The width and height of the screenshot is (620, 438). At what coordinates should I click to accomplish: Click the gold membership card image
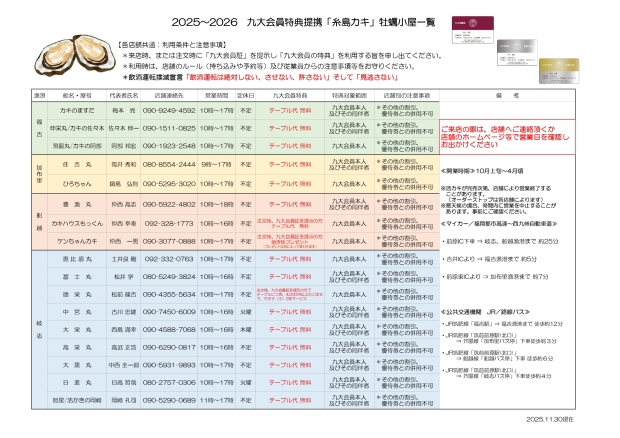tap(559, 71)
